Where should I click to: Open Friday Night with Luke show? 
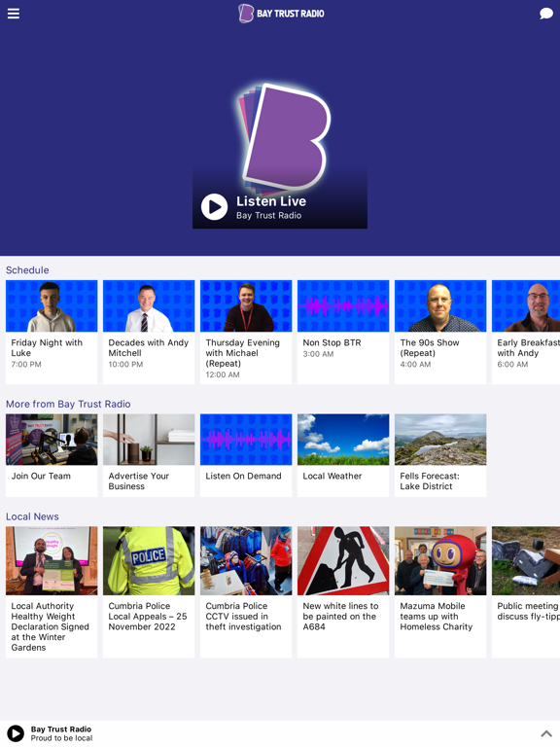52,332
